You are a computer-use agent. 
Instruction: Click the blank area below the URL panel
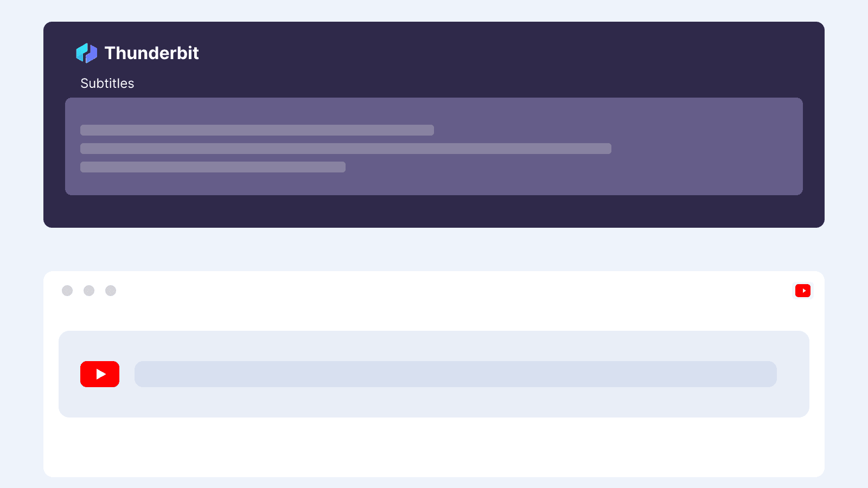[x=434, y=447]
